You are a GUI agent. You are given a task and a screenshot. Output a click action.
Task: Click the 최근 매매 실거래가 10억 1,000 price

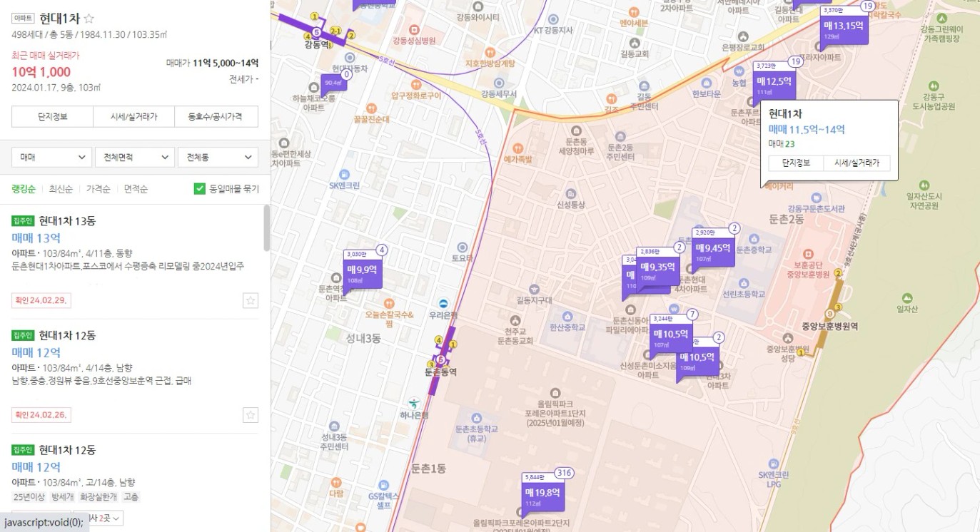coord(41,71)
